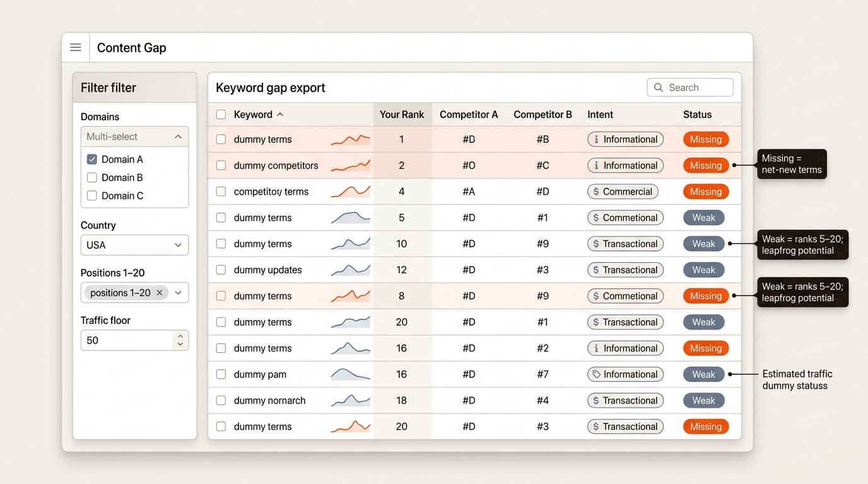The image size is (868, 484).
Task: Click the dollar icon in dummy nornarch's Transactional tag
Action: point(596,400)
